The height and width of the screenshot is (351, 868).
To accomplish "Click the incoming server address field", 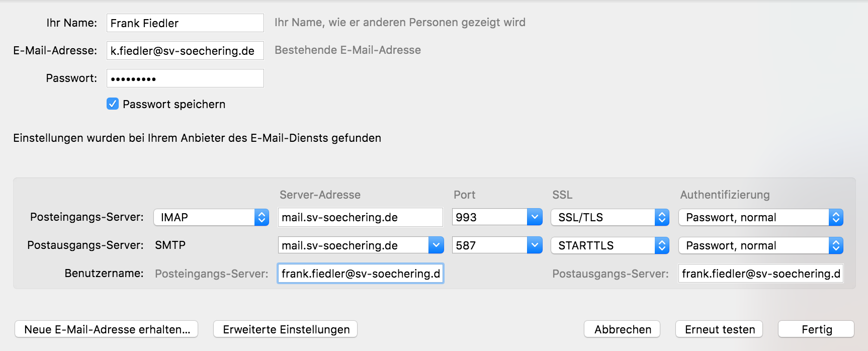I will click(x=360, y=217).
